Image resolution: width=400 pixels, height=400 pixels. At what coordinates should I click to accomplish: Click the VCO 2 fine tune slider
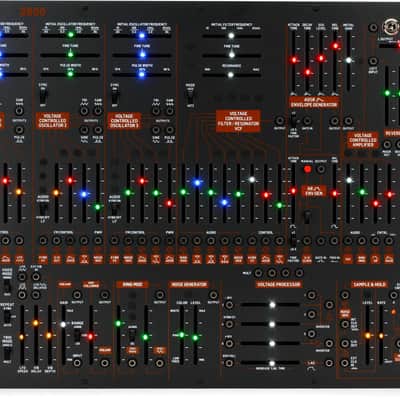pyautogui.click(x=70, y=55)
